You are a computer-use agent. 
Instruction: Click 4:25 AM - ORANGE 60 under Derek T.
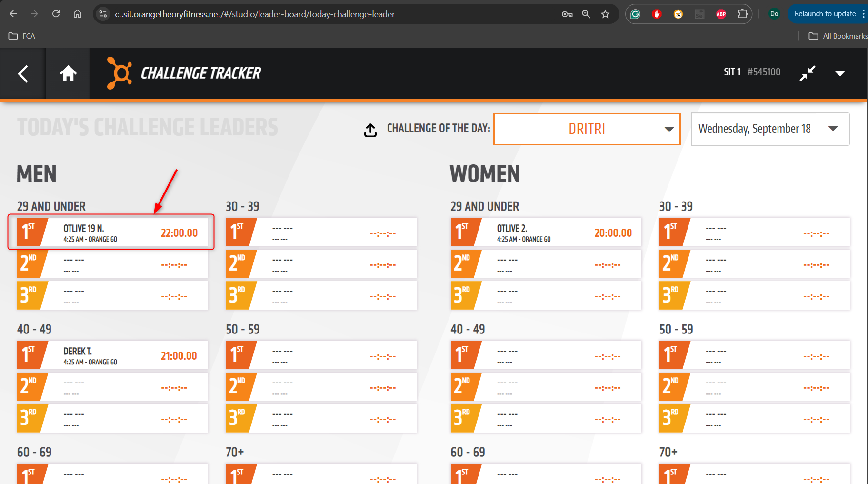tap(90, 362)
